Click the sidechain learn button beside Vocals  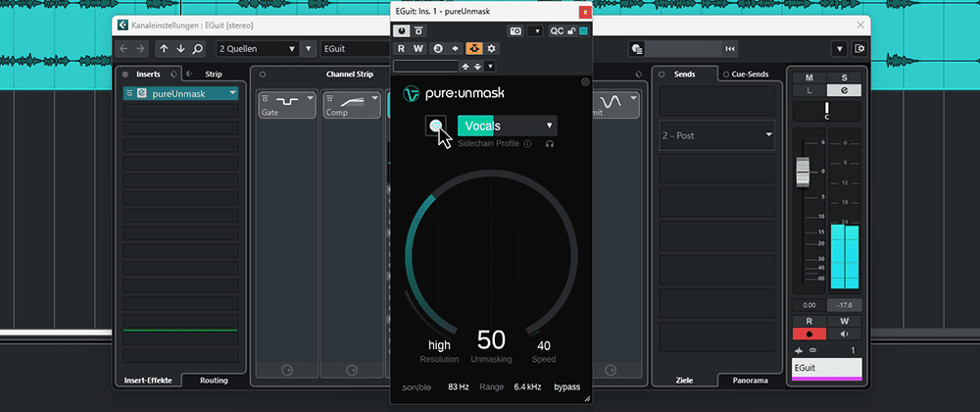click(x=436, y=126)
